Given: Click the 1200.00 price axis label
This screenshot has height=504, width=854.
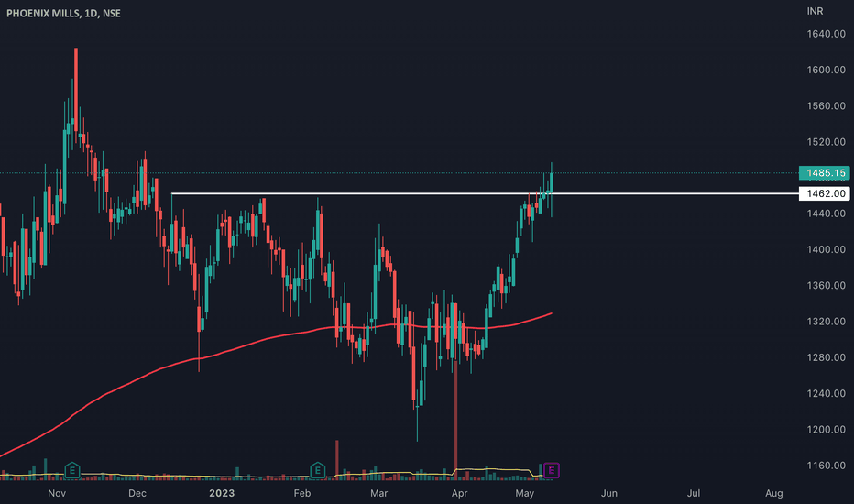Looking at the screenshot, I should click(826, 430).
